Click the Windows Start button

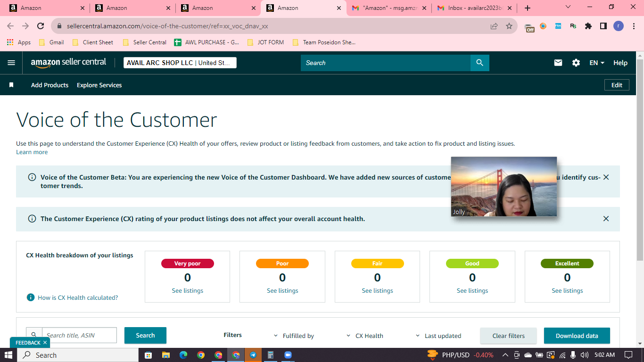click(x=8, y=355)
